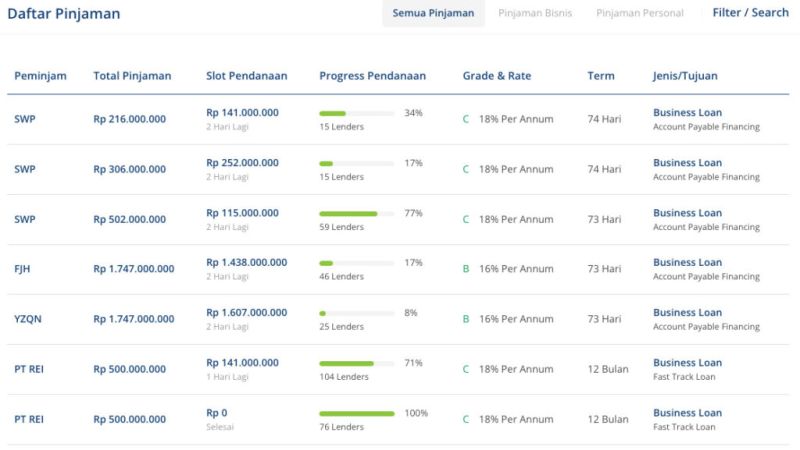Click the 100% progress bar
The height and width of the screenshot is (450, 800).
tap(357, 414)
